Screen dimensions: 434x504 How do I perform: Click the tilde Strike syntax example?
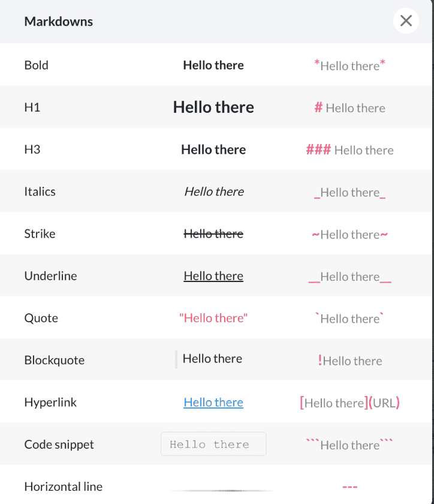point(349,235)
